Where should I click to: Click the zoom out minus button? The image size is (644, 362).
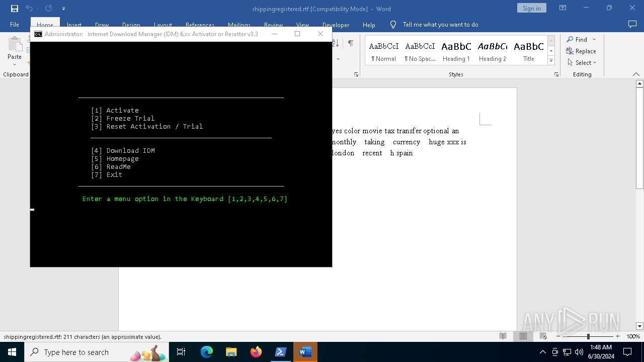click(558, 336)
